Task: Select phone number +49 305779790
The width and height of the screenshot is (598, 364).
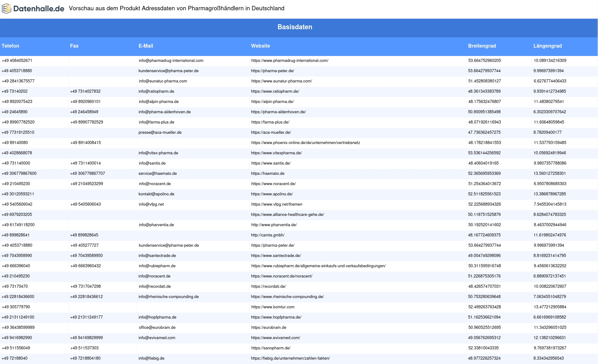Action: pos(16,307)
